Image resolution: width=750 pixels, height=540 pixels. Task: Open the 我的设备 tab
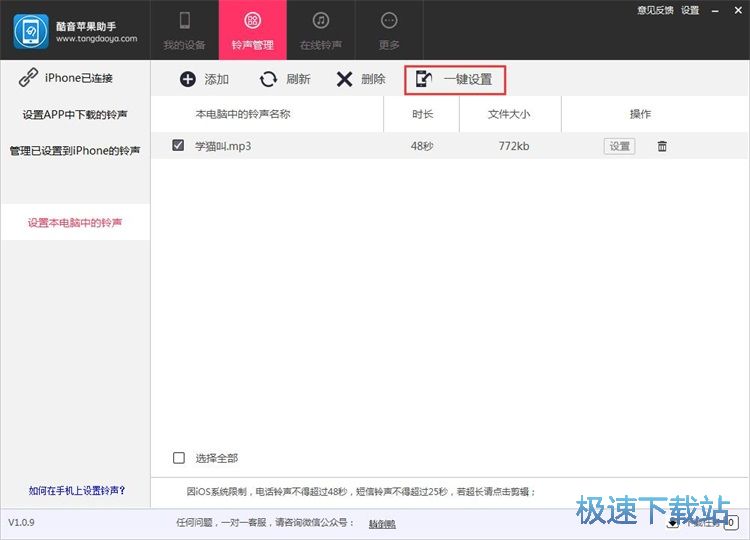click(x=184, y=30)
